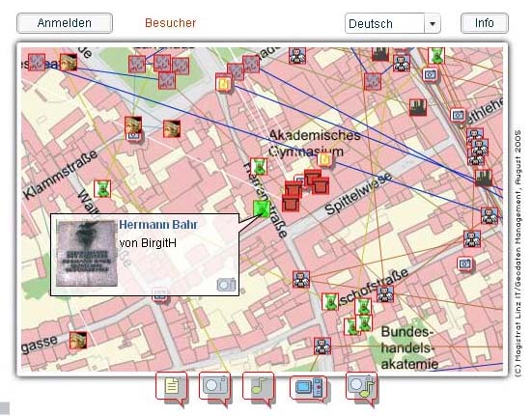Select the highlighted green marker on Fadingerstraße
The height and width of the screenshot is (416, 532).
(x=262, y=208)
